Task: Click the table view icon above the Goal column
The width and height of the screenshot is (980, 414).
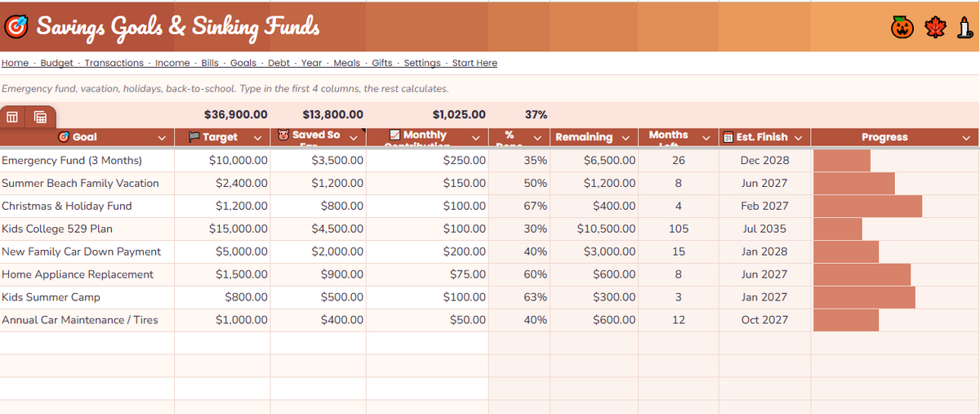Action: [12, 117]
